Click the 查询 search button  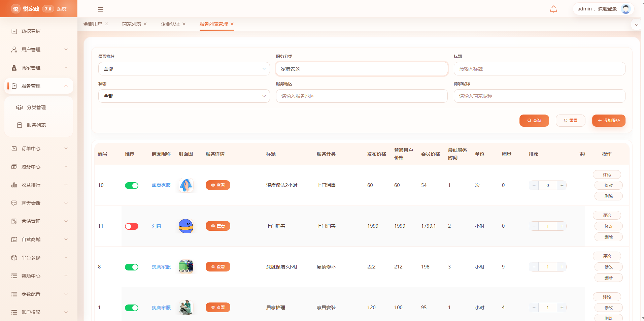click(x=534, y=121)
